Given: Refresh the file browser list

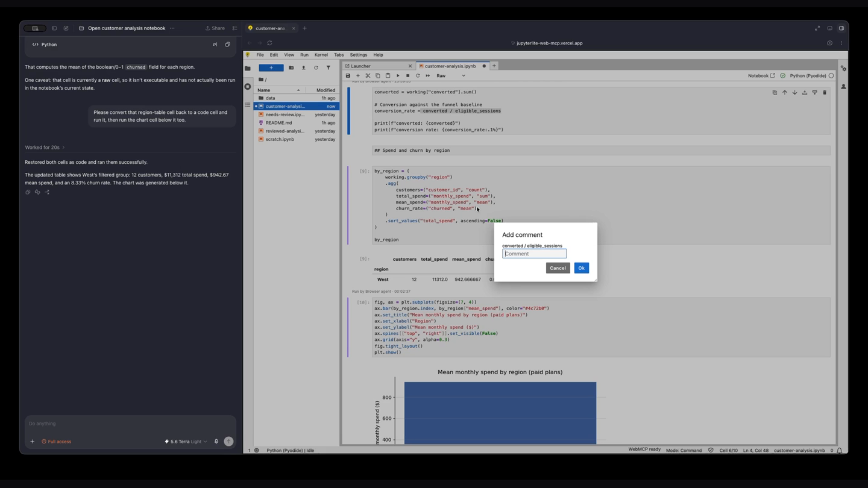Looking at the screenshot, I should tap(316, 68).
